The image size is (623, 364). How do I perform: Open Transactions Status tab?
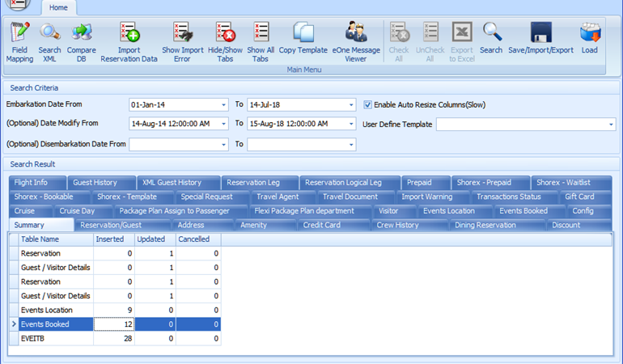[515, 197]
